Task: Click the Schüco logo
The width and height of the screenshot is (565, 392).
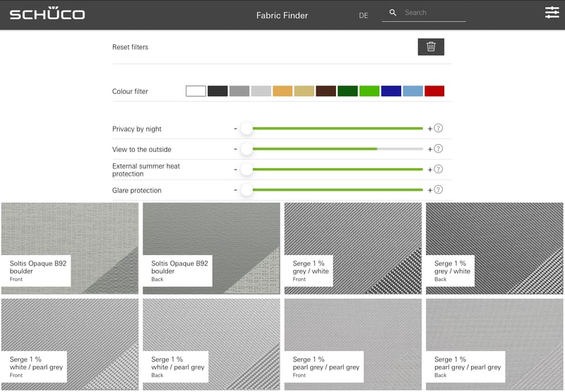Action: [x=47, y=13]
